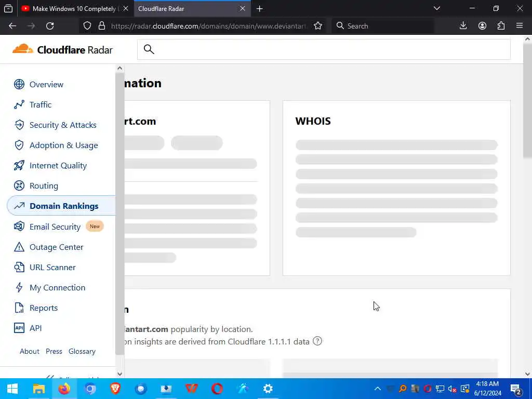Bookmark this page with the star
The image size is (532, 399).
(x=318, y=26)
